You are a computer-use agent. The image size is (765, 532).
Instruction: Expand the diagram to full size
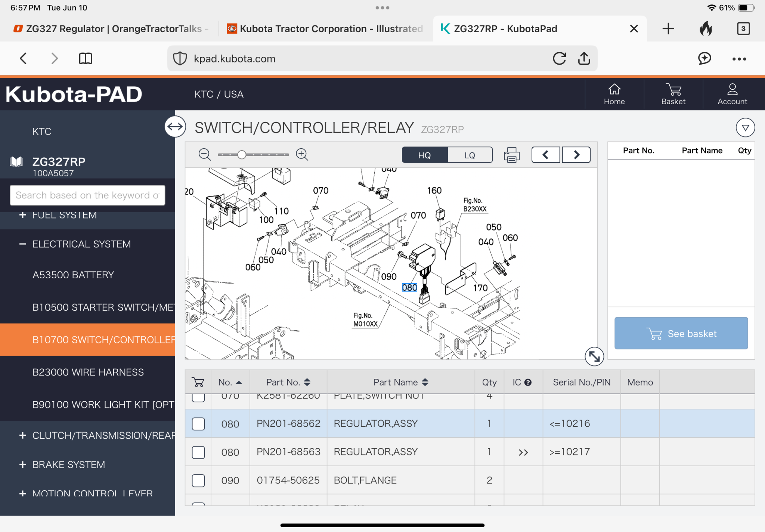pos(594,356)
